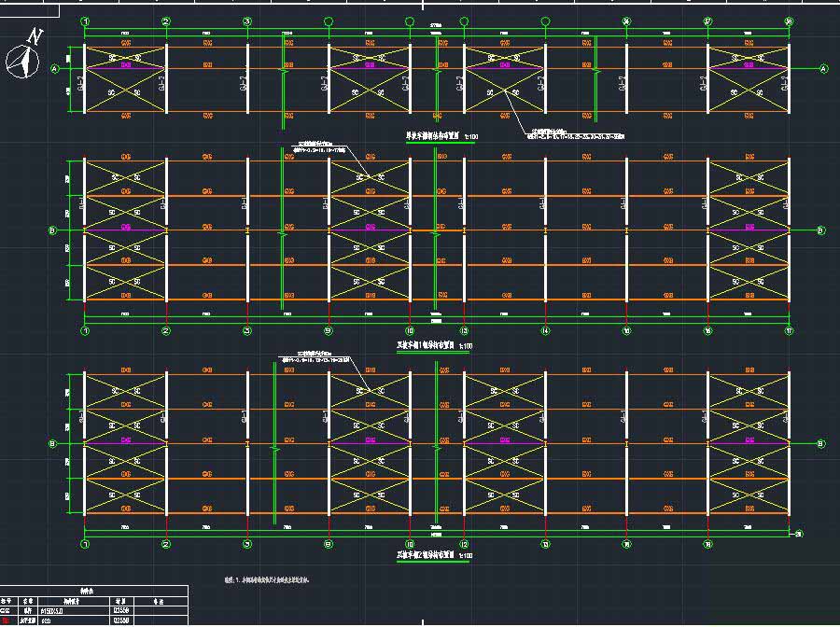
Task: Click axis bubble B left of bottom plan
Action: click(52, 444)
